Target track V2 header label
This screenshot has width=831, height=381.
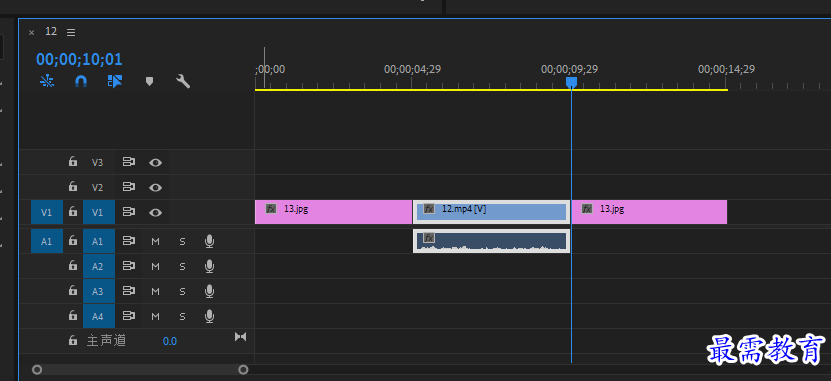click(x=98, y=188)
